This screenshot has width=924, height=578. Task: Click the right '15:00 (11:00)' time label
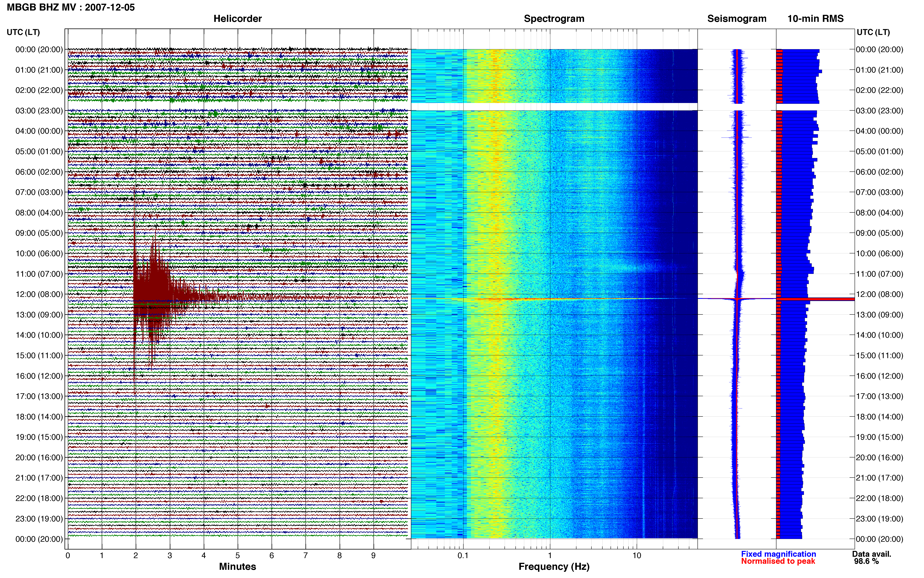pos(880,355)
